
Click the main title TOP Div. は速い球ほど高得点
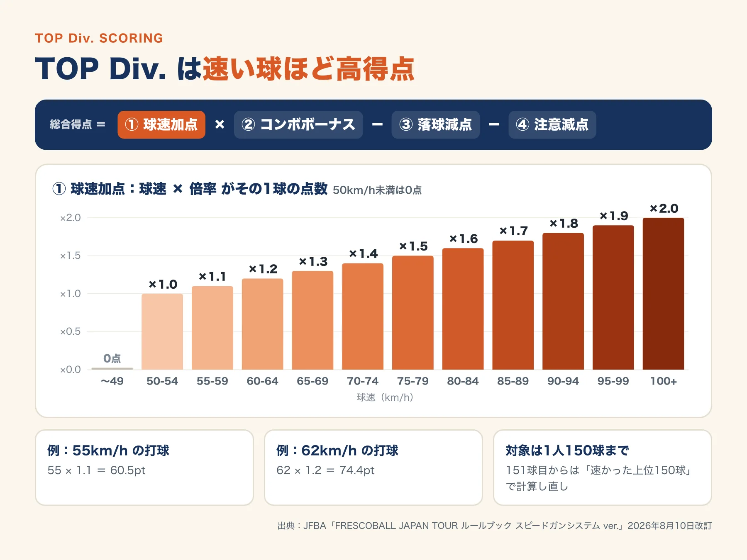(x=225, y=69)
